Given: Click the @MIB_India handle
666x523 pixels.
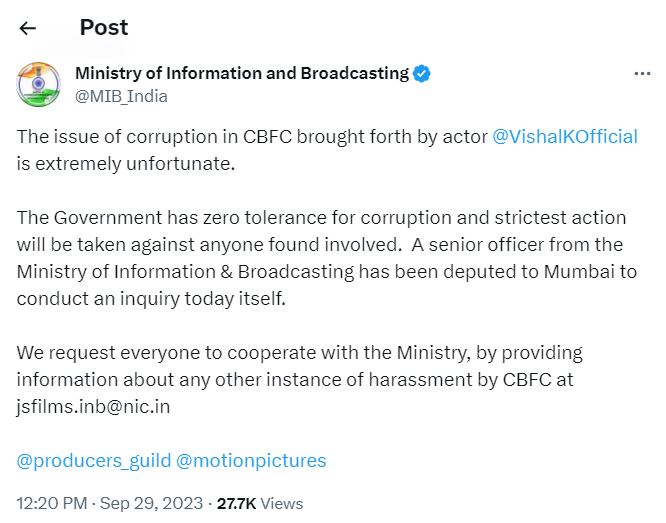Looking at the screenshot, I should pyautogui.click(x=121, y=97).
